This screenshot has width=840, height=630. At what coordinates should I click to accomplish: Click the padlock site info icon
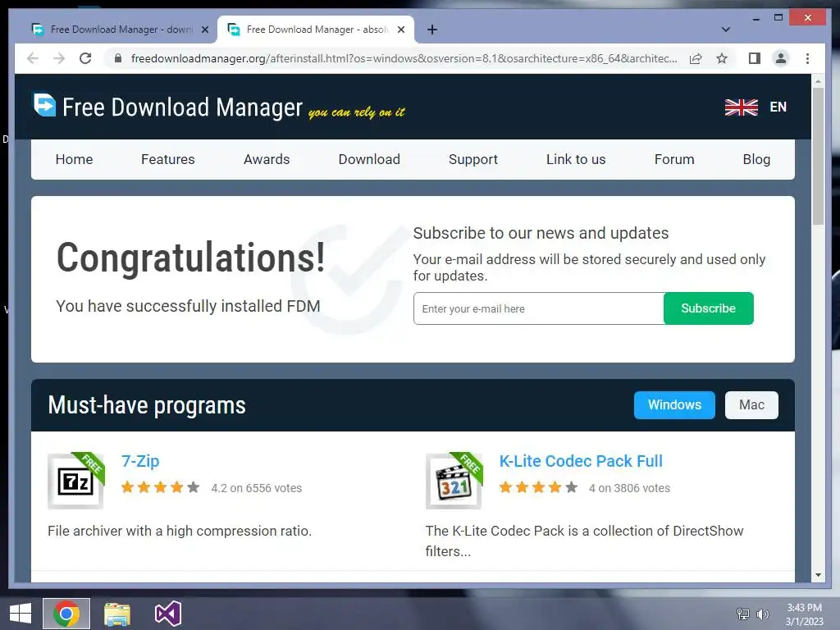(118, 58)
